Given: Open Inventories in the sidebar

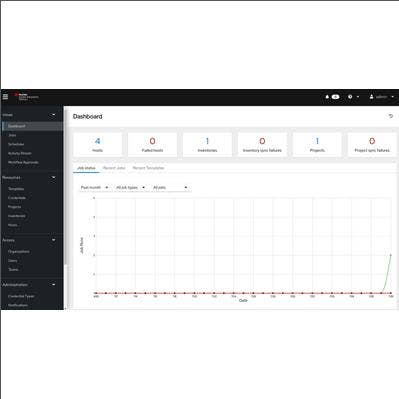Looking at the screenshot, I should point(17,216).
